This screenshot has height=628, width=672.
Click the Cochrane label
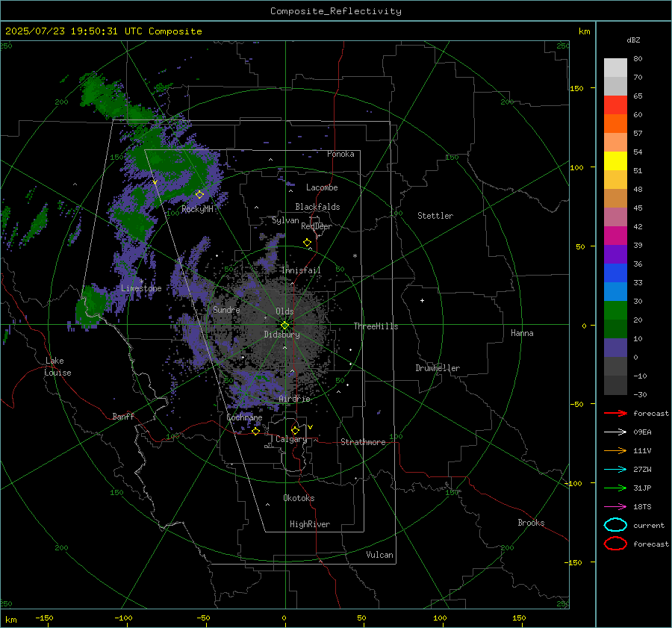[x=244, y=417]
